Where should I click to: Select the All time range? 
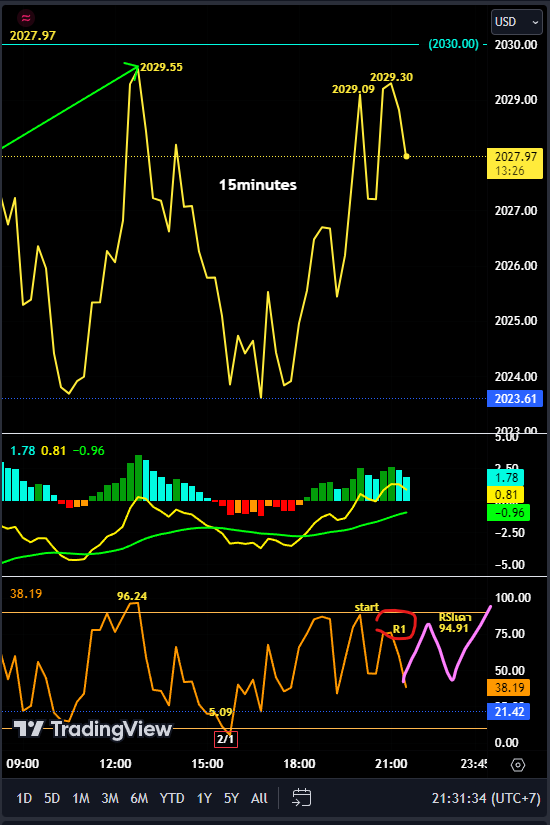pos(259,798)
